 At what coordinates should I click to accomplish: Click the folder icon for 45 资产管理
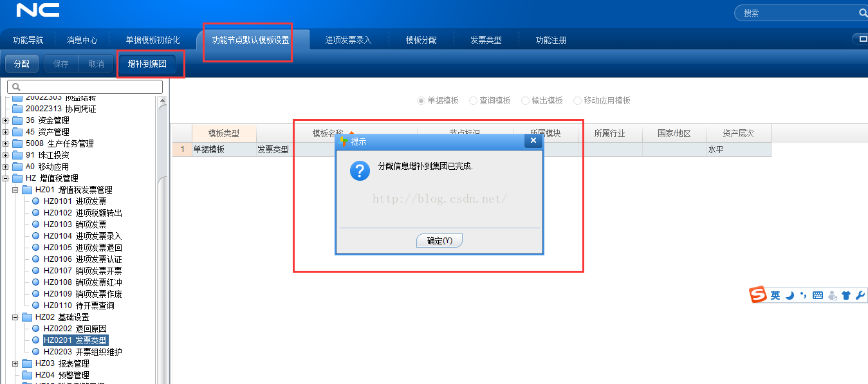click(x=17, y=132)
